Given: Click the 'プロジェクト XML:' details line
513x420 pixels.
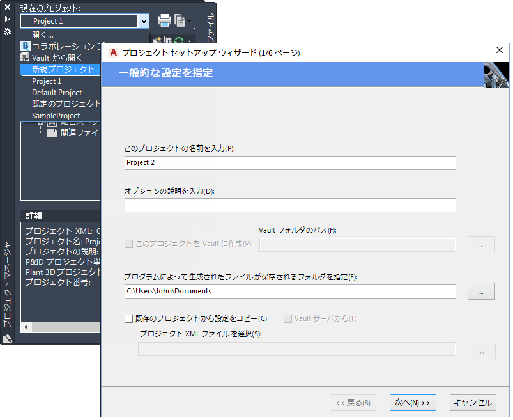Looking at the screenshot, I should pos(63,231).
